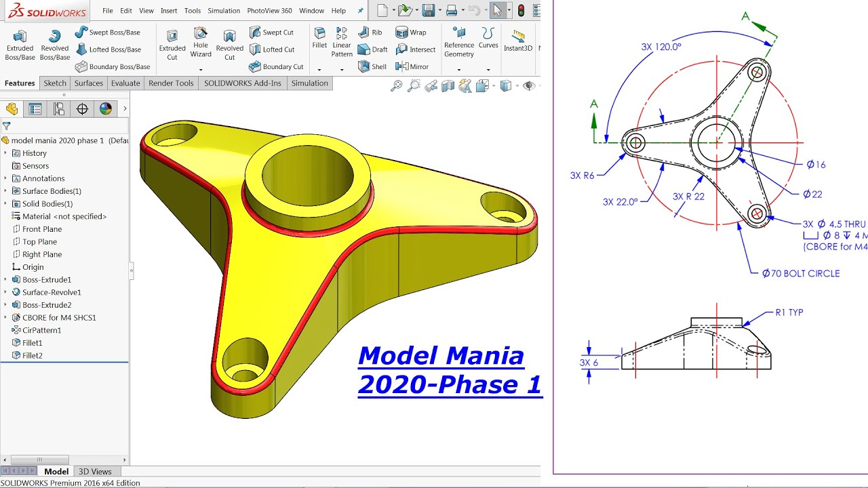The width and height of the screenshot is (868, 488).
Task: Select the Lofted Cut tool
Action: pos(272,49)
